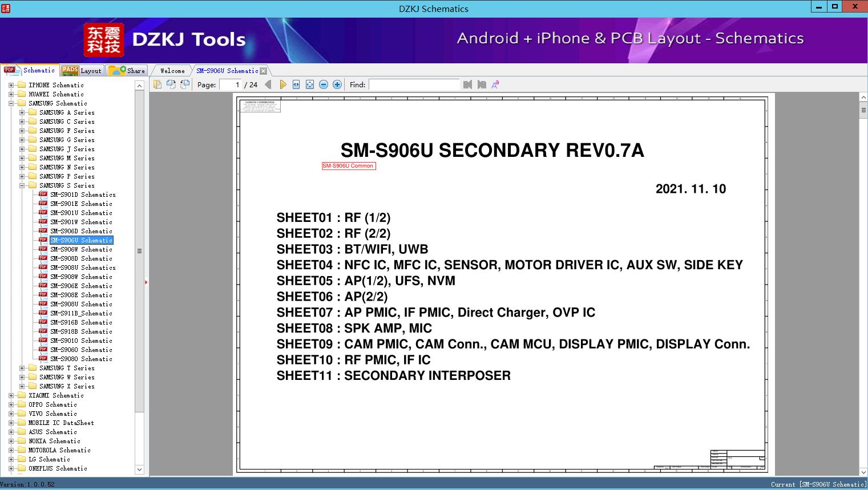Click the previous page arrow
Screen dimensions: 868x490
coord(268,84)
